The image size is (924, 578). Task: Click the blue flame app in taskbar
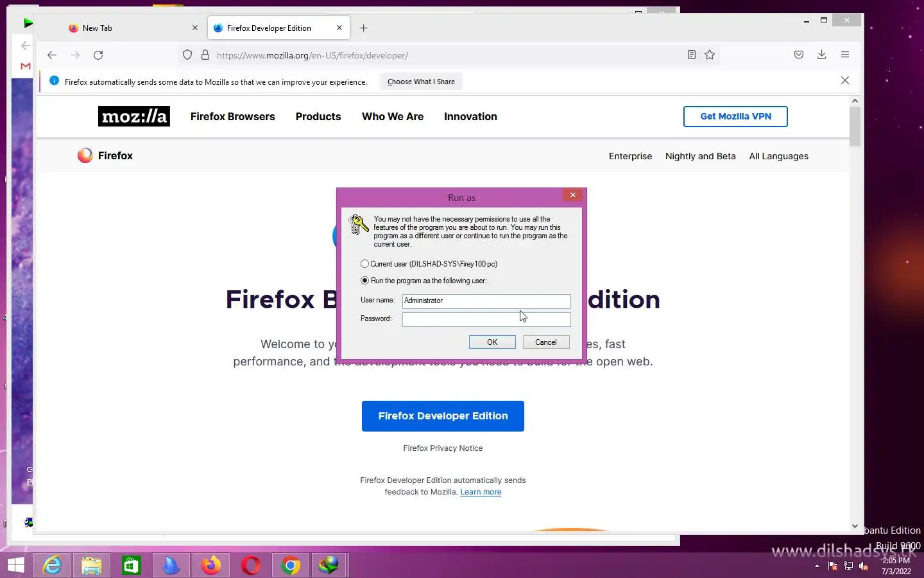pos(171,565)
